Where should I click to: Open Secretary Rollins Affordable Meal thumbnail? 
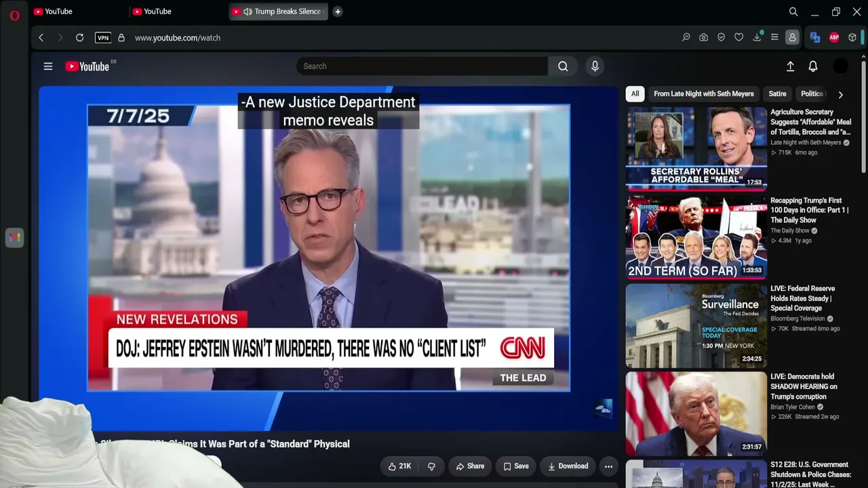(696, 148)
